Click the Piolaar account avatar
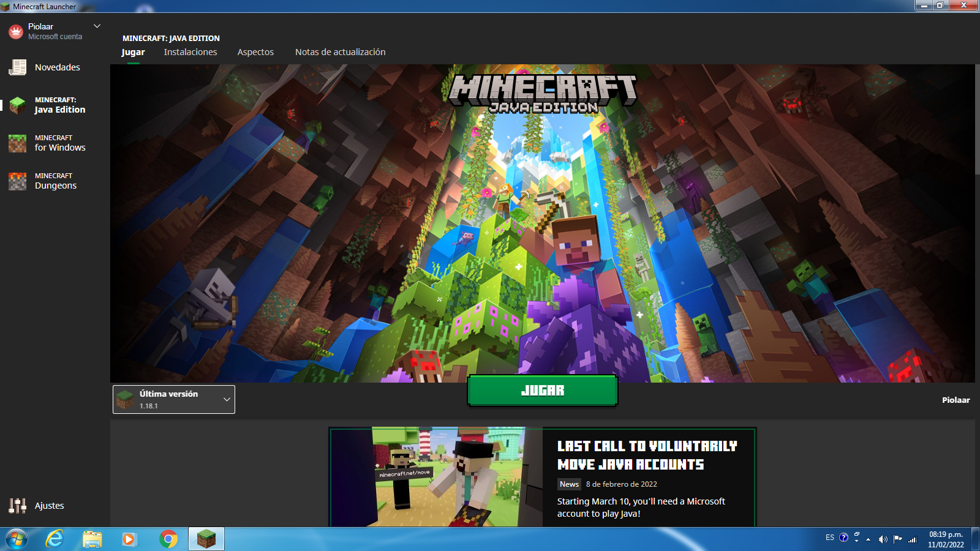Image resolution: width=980 pixels, height=551 pixels. 16,31
